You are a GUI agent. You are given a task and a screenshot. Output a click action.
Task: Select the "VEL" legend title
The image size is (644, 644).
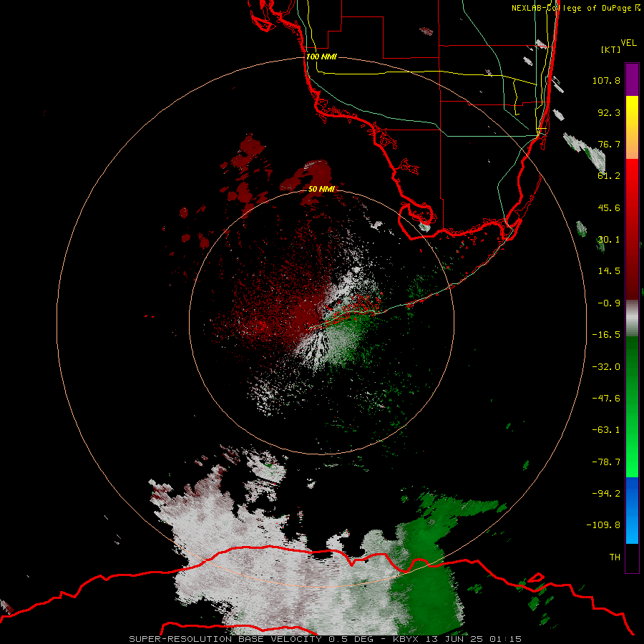click(628, 43)
